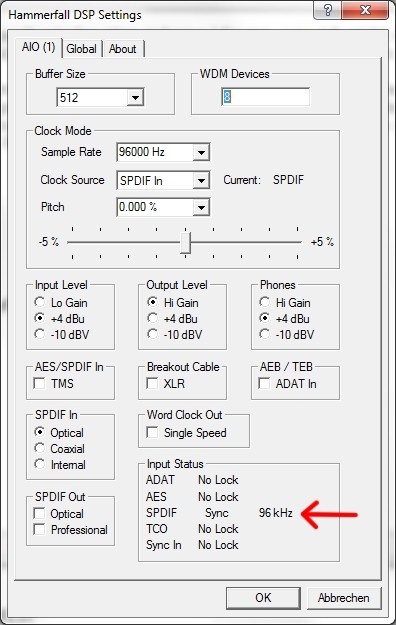Click the title bar help button
Viewport: 396px width, 625px height.
coord(328,10)
